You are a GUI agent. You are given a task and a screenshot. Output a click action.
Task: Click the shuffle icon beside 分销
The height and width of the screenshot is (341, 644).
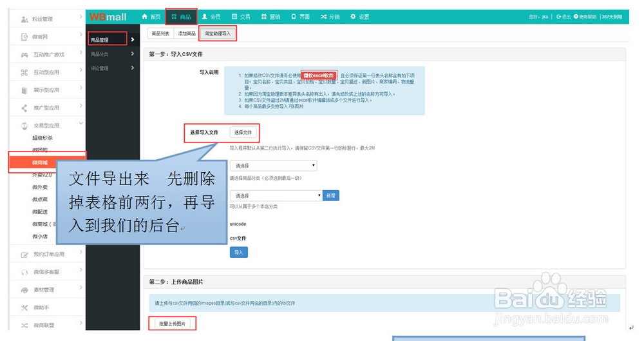(324, 17)
